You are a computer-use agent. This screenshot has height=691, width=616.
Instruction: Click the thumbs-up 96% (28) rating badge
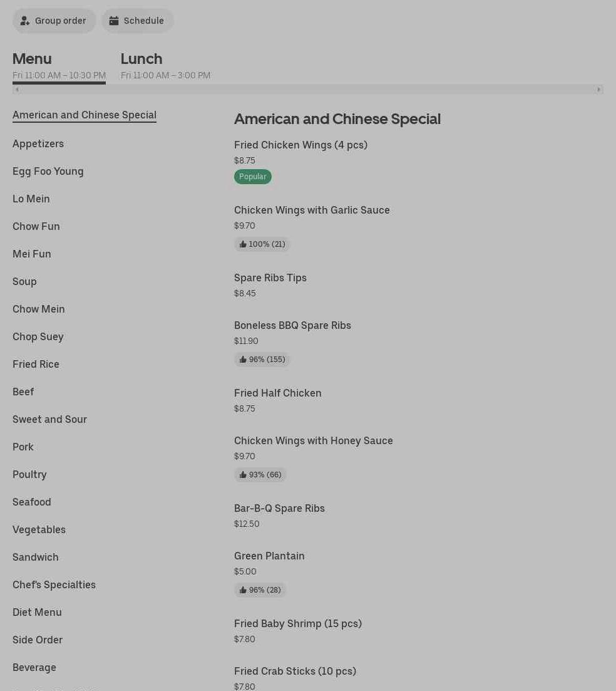(260, 590)
